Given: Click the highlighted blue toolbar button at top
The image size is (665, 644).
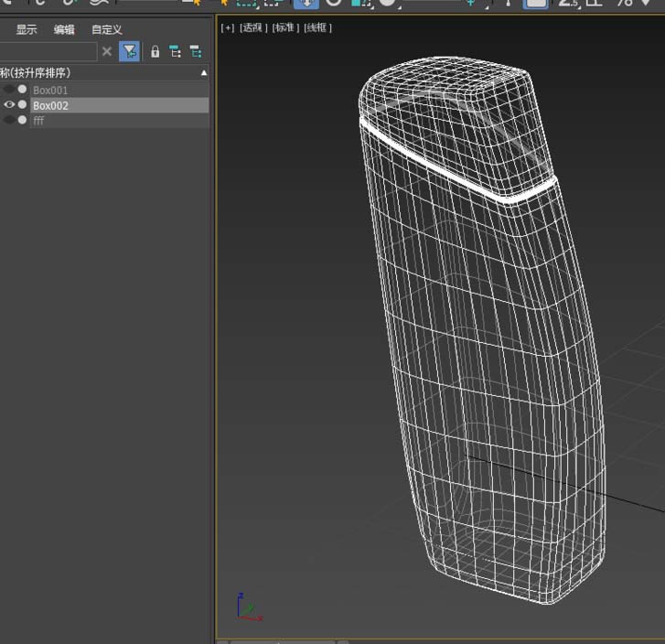Looking at the screenshot, I should coord(306,3).
